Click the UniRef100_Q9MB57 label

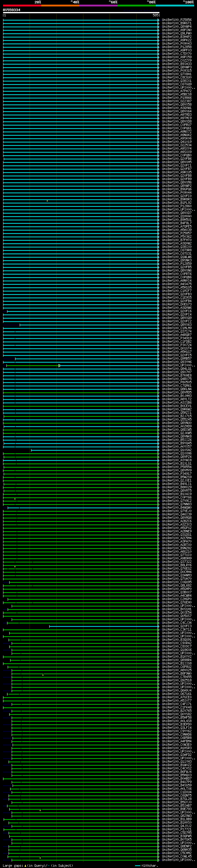coord(177,359)
